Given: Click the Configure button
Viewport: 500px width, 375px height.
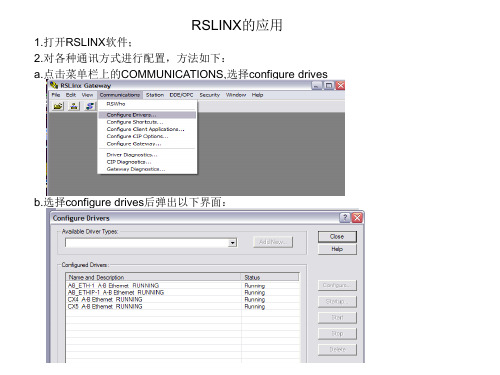Looking at the screenshot, I should tap(337, 285).
